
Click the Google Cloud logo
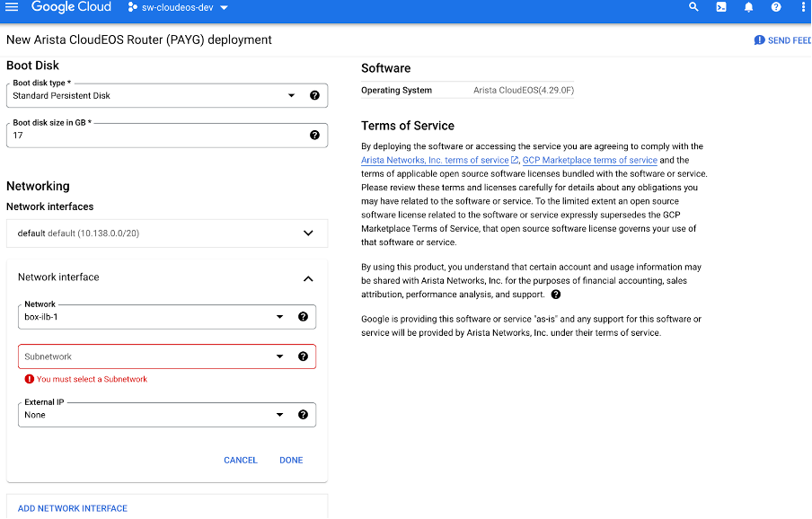pos(71,7)
